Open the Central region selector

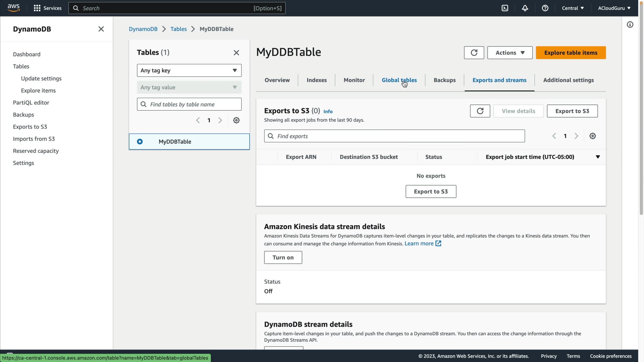[x=573, y=8]
